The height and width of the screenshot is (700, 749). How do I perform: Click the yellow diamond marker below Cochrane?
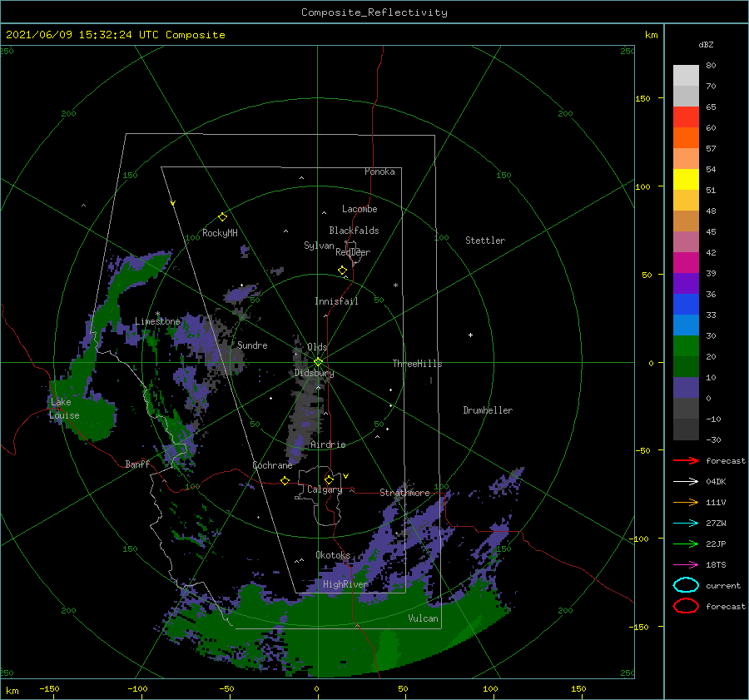pyautogui.click(x=285, y=480)
